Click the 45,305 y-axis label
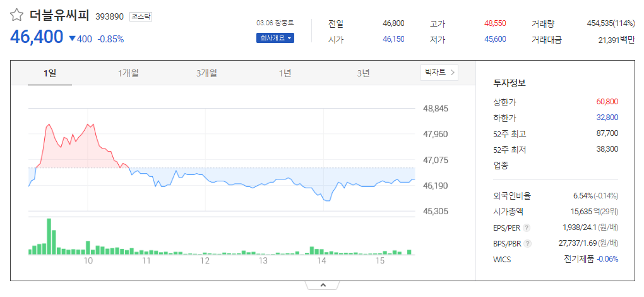 coord(436,211)
